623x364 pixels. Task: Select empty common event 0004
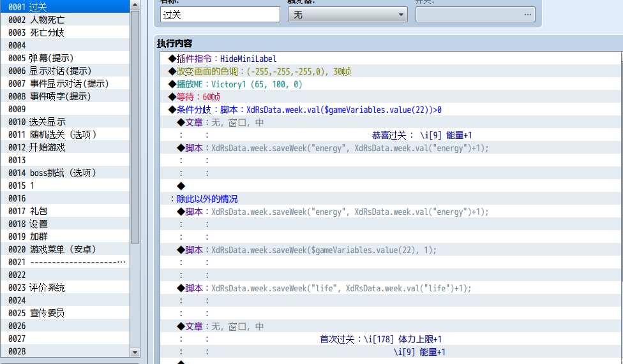pyautogui.click(x=65, y=45)
